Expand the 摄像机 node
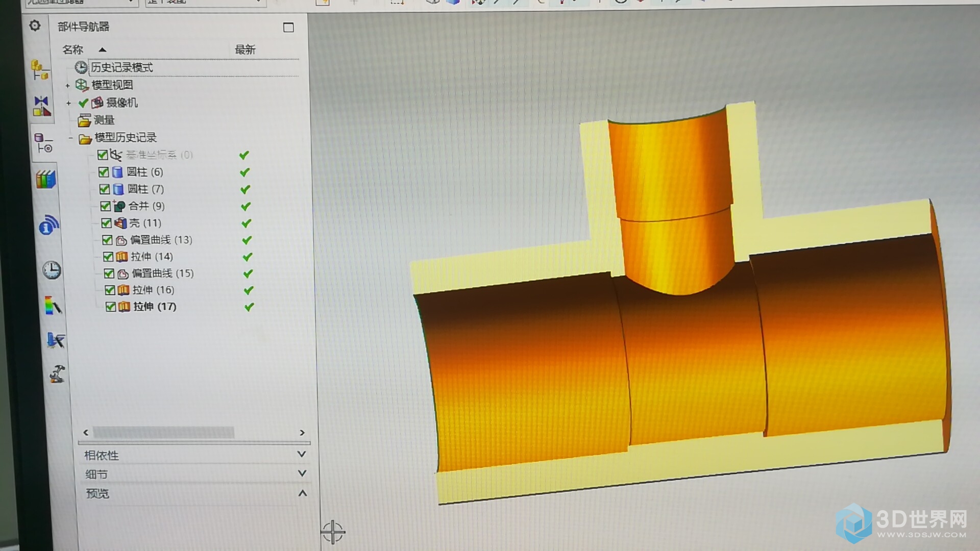The height and width of the screenshot is (551, 980). click(x=69, y=104)
